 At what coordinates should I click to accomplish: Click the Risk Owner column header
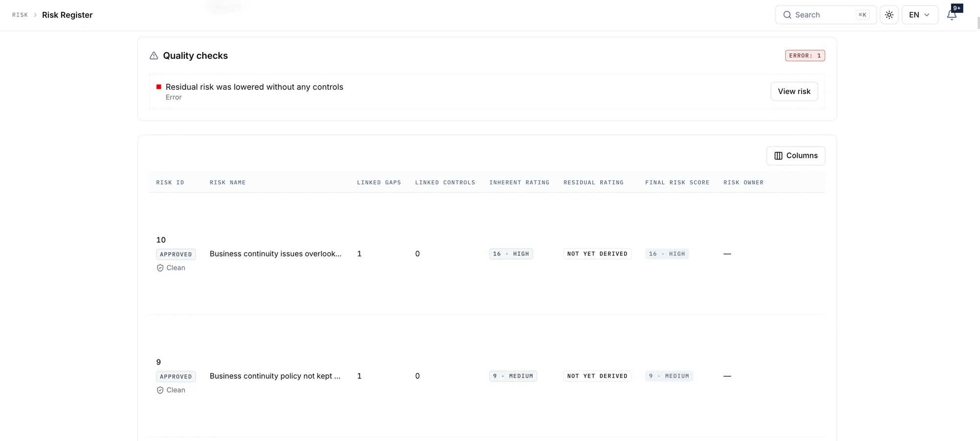tap(743, 182)
